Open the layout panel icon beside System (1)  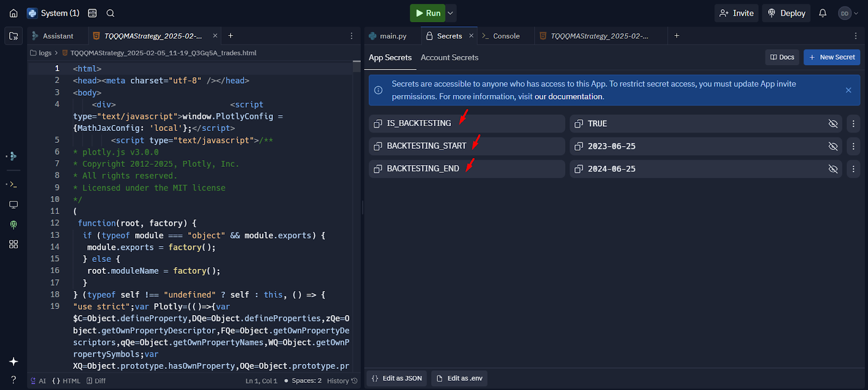pyautogui.click(x=92, y=13)
